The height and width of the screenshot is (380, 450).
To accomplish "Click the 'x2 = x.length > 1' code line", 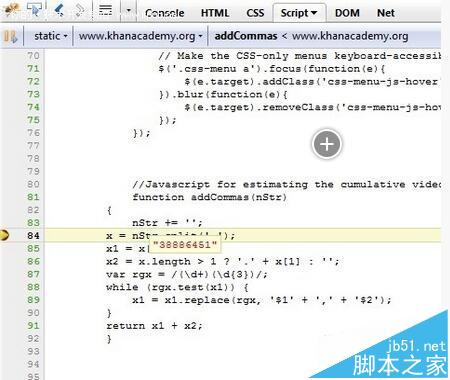I will tap(222, 261).
